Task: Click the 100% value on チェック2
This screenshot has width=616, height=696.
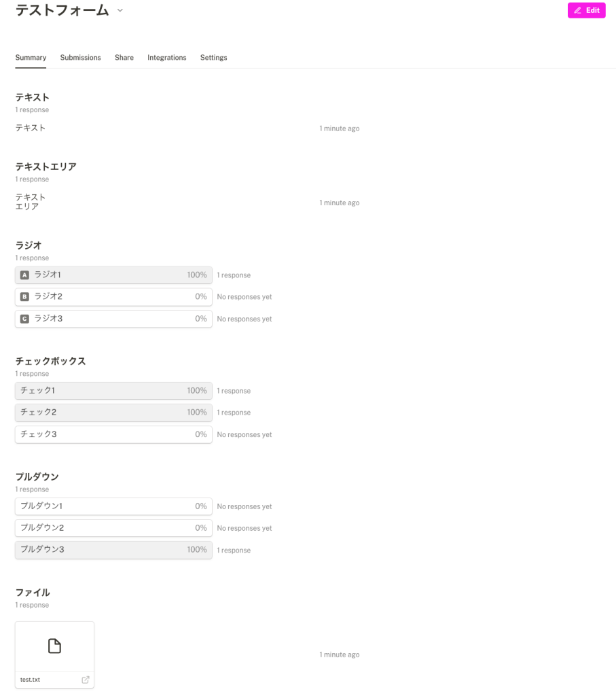Action: [197, 413]
